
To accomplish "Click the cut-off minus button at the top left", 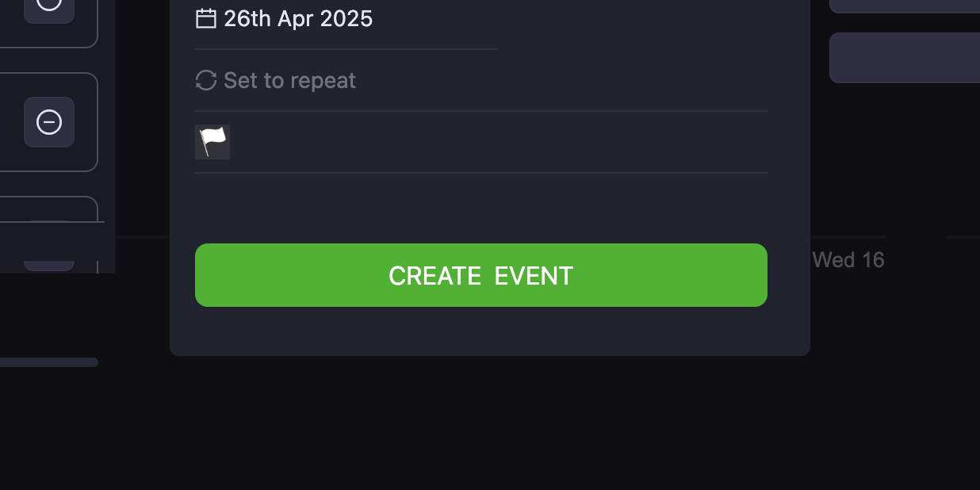I will pos(49,11).
